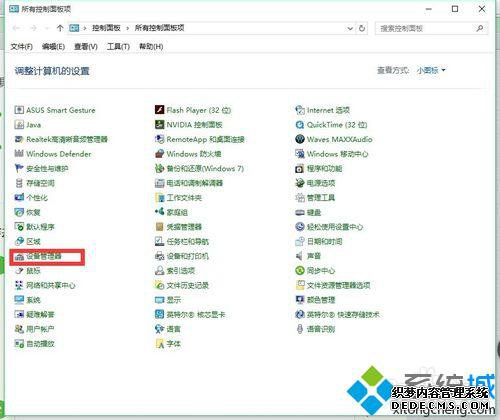Click the Java control panel icon
The width and height of the screenshot is (500, 420).
coord(19,125)
